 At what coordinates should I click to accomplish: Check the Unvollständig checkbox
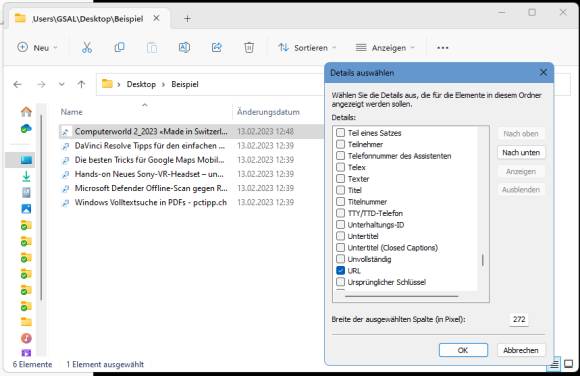click(x=340, y=259)
